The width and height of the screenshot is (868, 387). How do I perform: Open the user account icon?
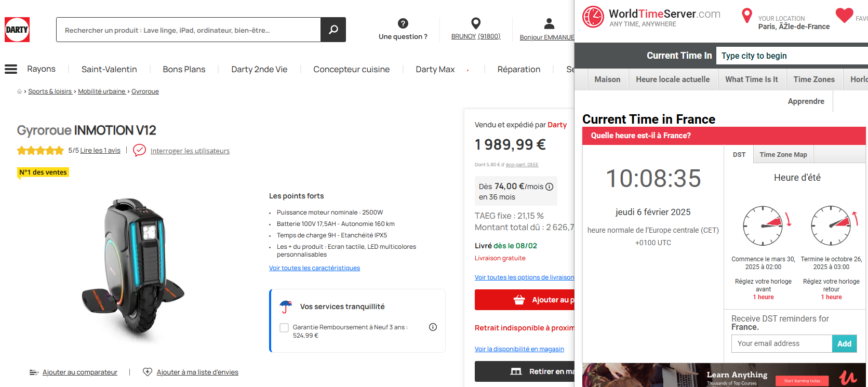pos(549,23)
